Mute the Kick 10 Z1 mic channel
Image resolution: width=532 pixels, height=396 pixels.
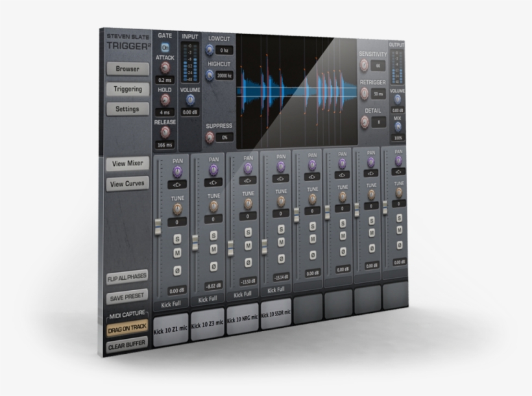(177, 253)
